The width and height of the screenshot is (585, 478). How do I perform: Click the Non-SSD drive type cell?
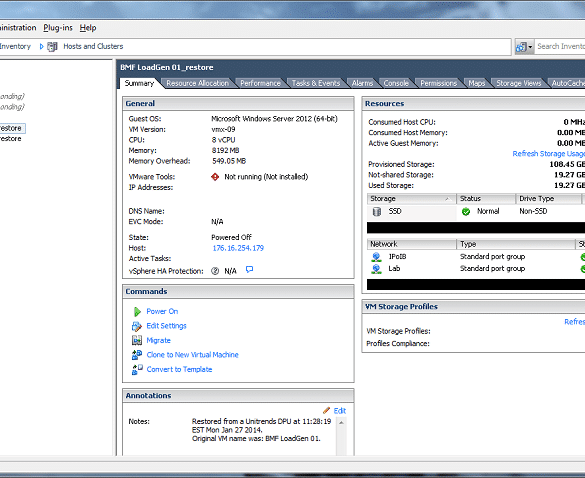point(533,211)
